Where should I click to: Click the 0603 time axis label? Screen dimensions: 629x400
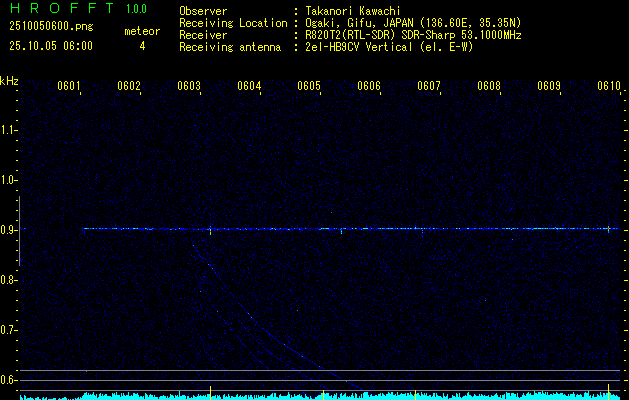(189, 86)
